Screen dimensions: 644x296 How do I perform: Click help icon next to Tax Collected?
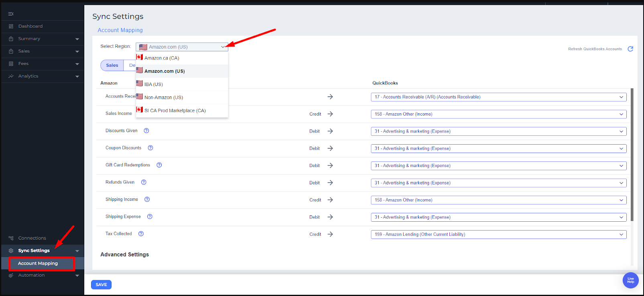pyautogui.click(x=141, y=234)
